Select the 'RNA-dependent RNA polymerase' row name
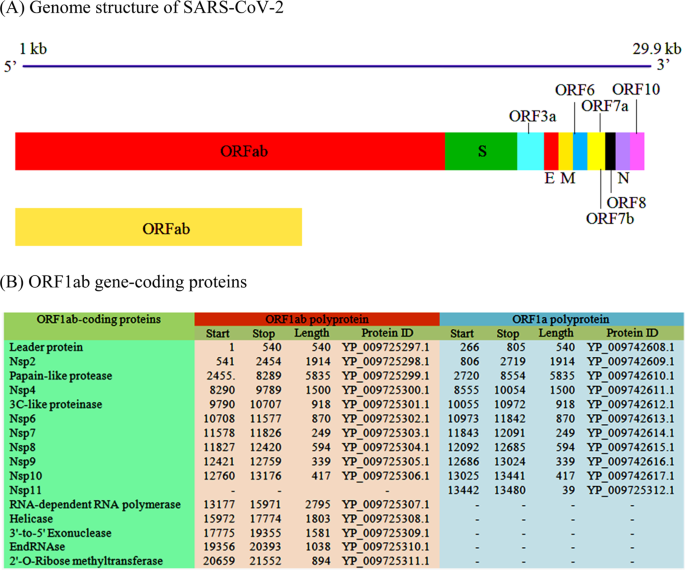This screenshot has width=685, height=570. click(x=95, y=504)
